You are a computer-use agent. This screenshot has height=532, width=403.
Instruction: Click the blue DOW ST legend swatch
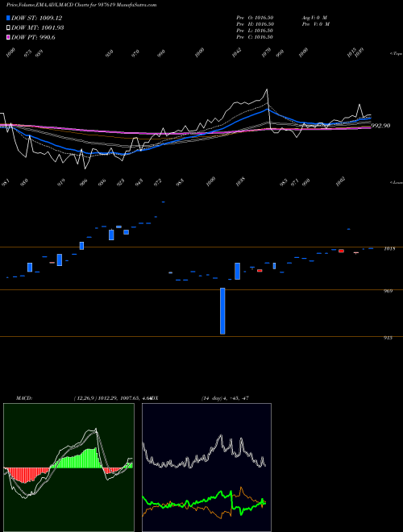8,18
